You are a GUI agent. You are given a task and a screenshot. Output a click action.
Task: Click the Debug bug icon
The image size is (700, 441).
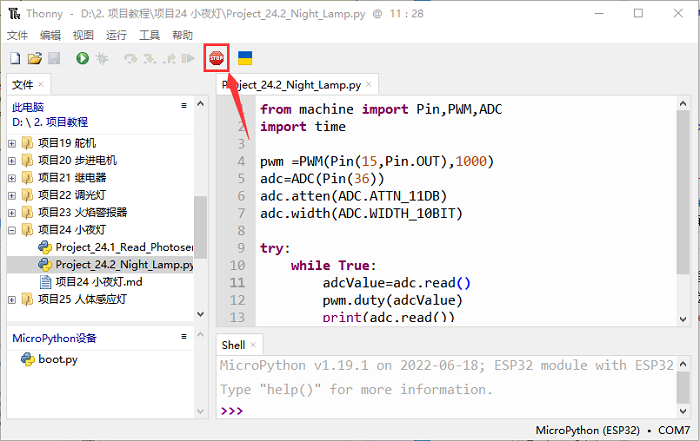(101, 59)
